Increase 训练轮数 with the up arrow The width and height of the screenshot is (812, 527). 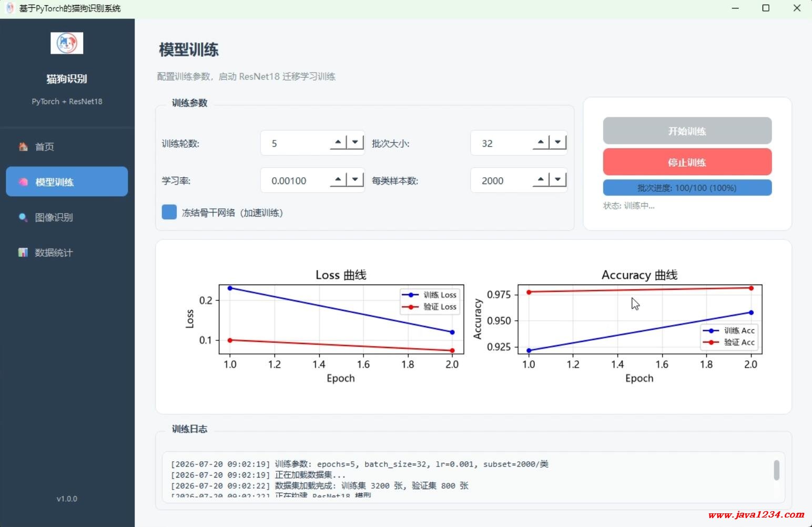pos(338,142)
